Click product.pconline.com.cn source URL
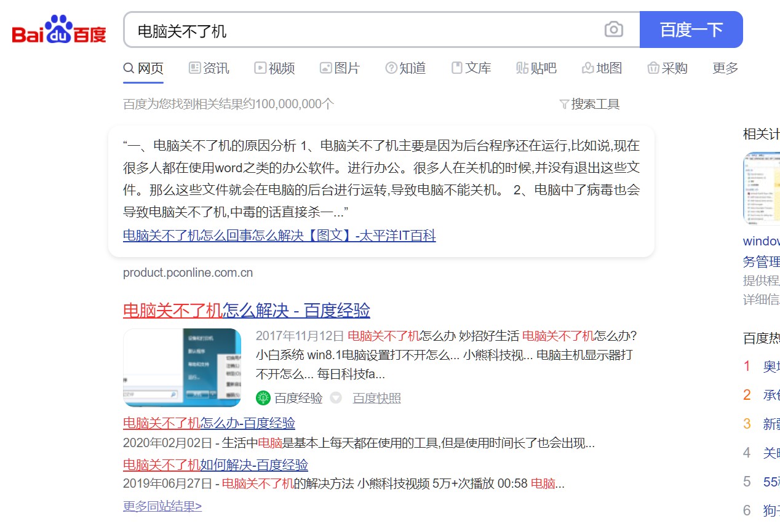 click(188, 272)
